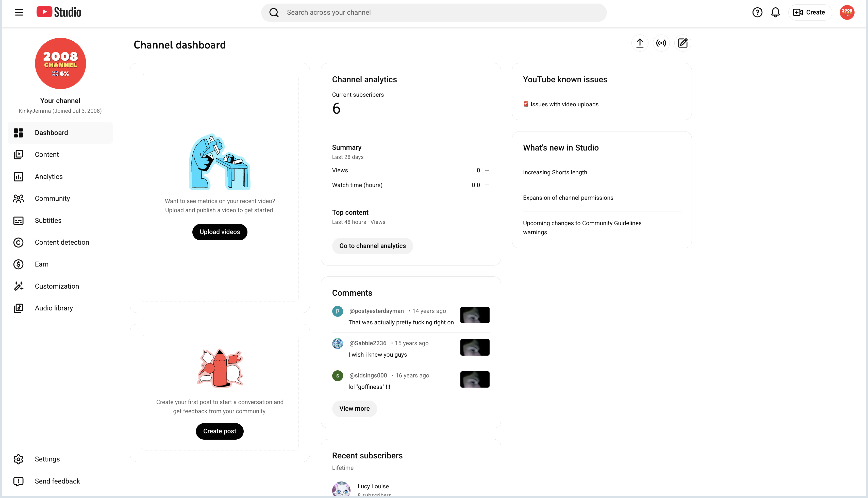Click the Community people icon

point(19,199)
